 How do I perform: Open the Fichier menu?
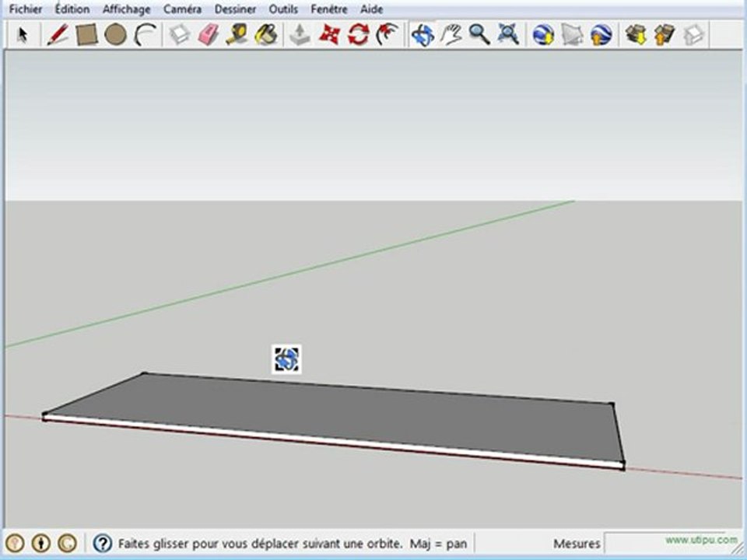pos(26,9)
